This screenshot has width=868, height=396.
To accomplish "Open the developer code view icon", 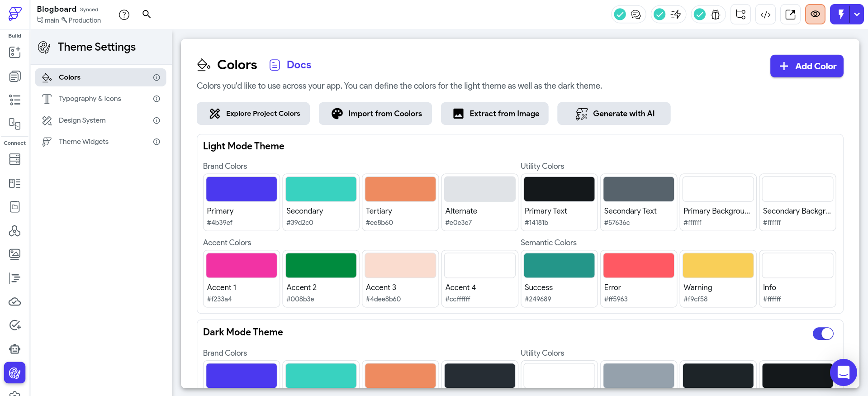I will (765, 14).
